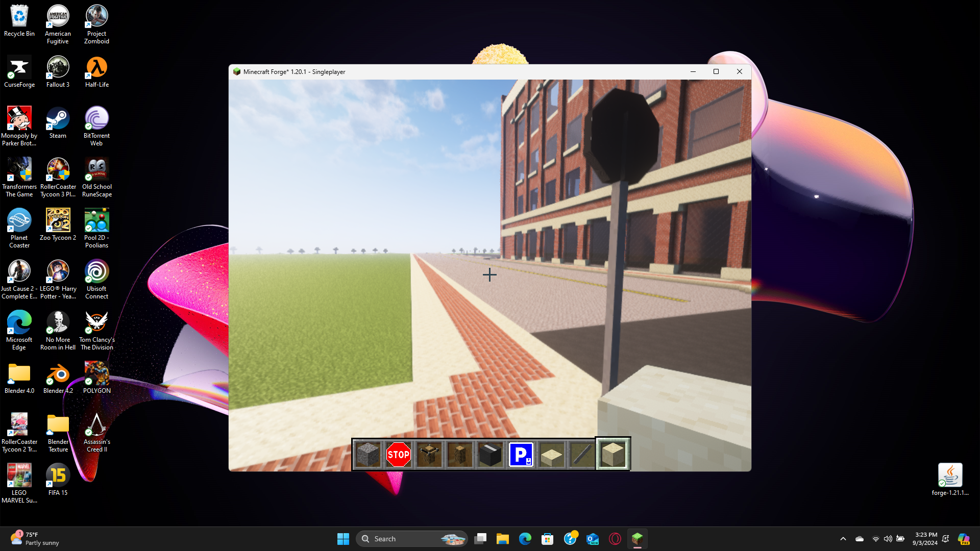This screenshot has height=551, width=980.
Task: Open Wi-Fi quick settings in tray
Action: [875, 539]
